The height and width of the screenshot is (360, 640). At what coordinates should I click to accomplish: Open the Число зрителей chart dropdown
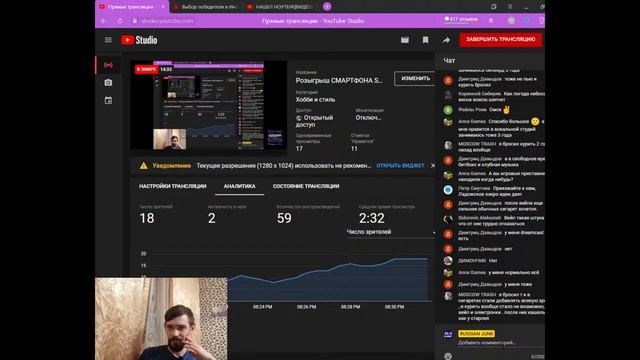click(391, 232)
